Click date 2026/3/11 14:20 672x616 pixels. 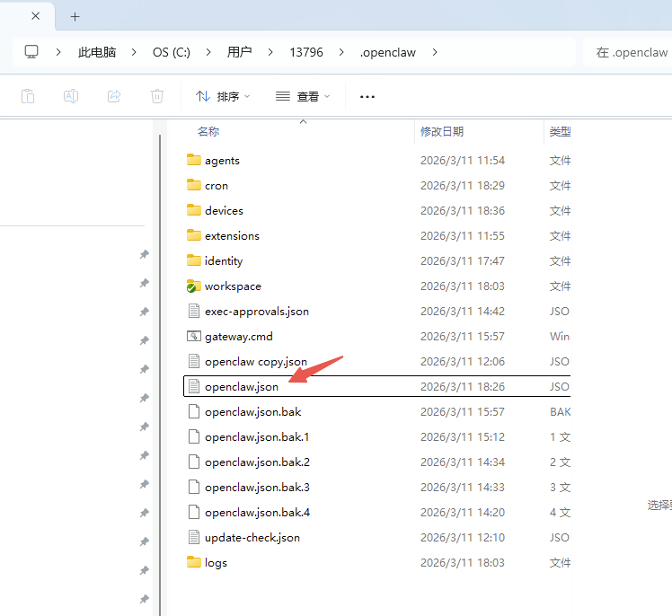(463, 513)
